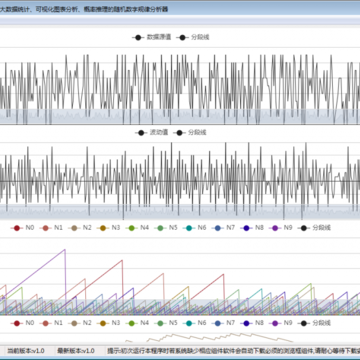Viewport: 360px width, 360px height.
Task: Toggle N1 in the lowest legend row
Action: click(x=51, y=323)
